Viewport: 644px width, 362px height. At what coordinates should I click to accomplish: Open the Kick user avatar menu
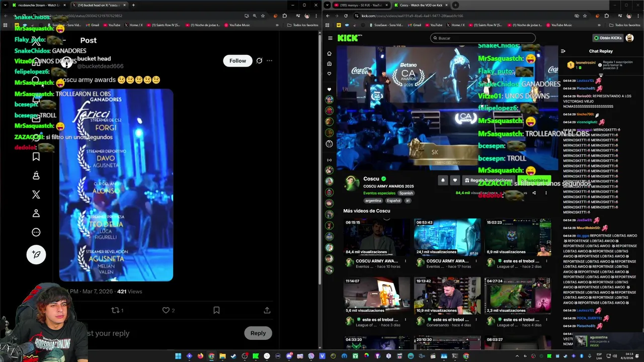point(629,38)
